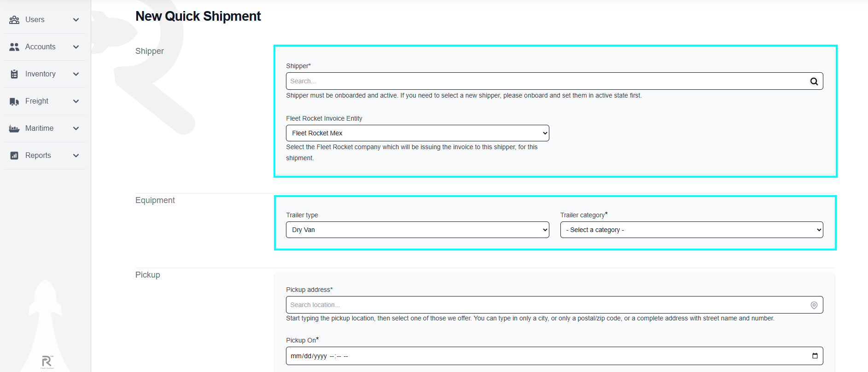Viewport: 868px width, 372px height.
Task: Click the Users group icon in sidebar
Action: 14,20
